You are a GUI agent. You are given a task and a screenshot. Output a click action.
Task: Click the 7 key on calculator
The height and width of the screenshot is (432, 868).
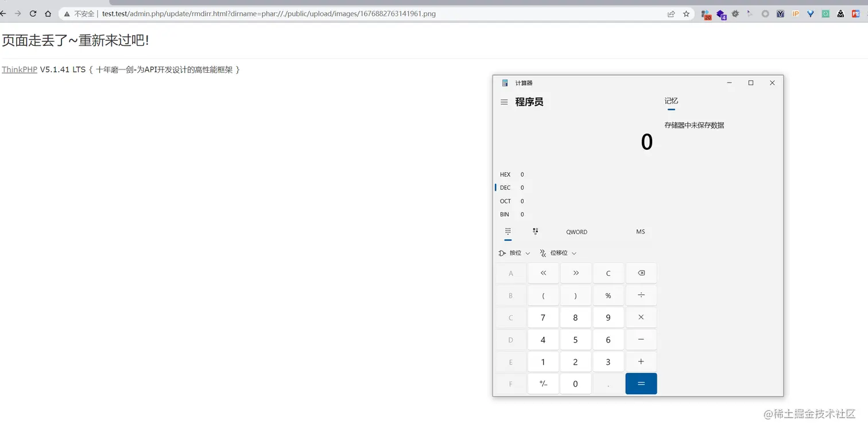543,317
